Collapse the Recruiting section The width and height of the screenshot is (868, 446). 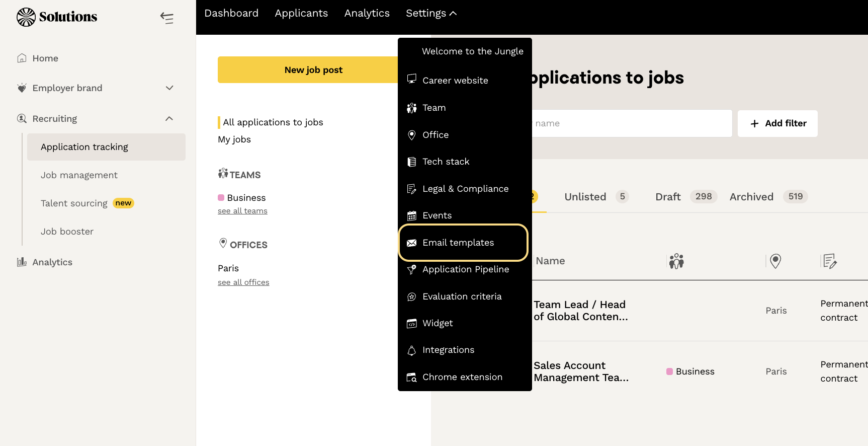point(169,119)
